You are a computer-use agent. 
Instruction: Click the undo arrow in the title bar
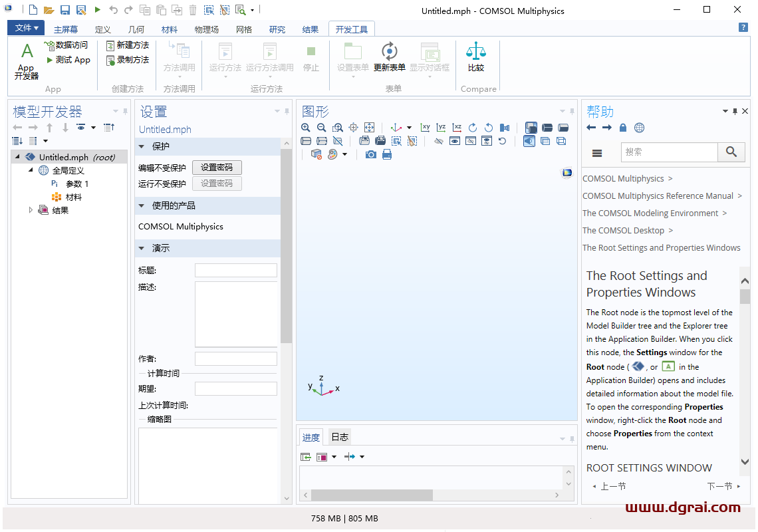113,10
